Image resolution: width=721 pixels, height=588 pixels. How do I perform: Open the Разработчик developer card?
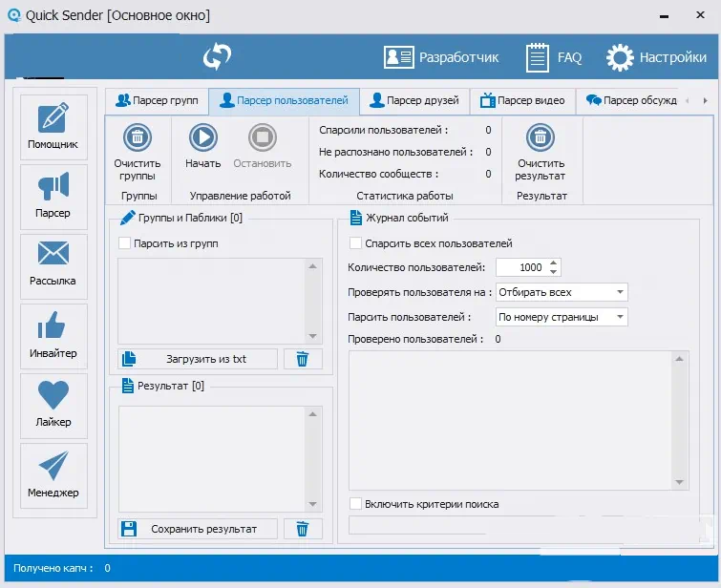[441, 57]
